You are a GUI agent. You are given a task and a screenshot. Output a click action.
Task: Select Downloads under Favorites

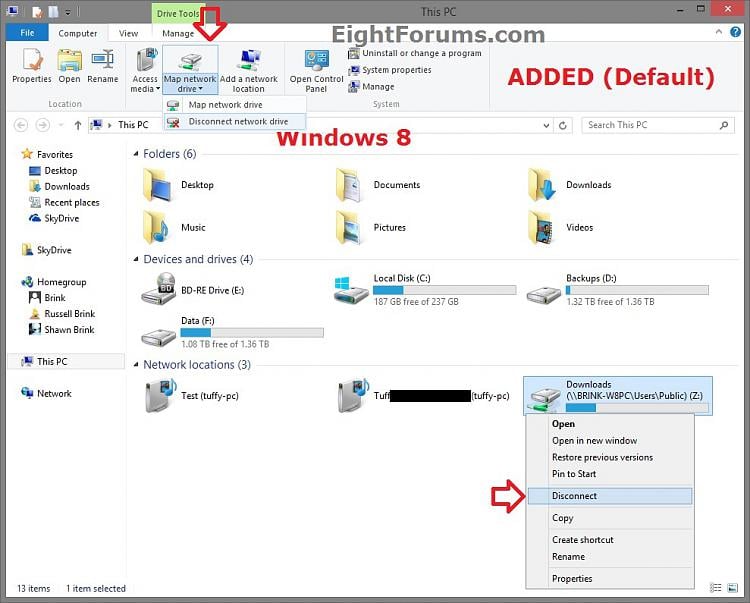tap(59, 186)
